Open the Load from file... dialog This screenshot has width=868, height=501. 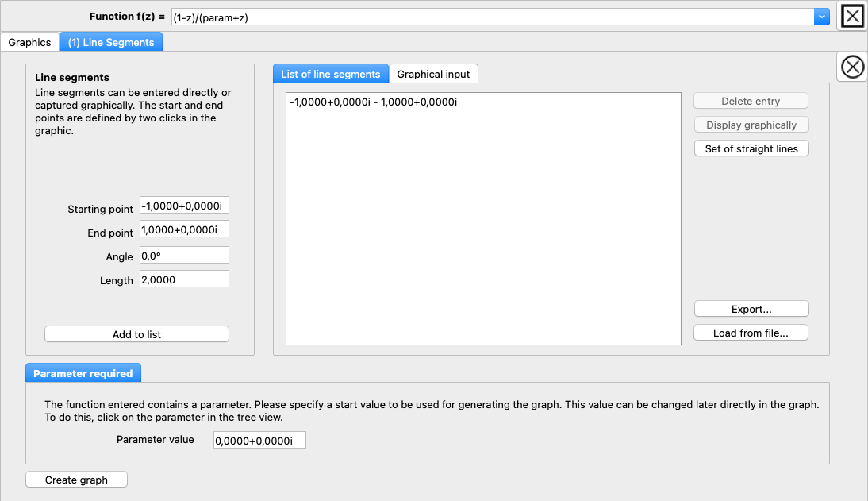pyautogui.click(x=751, y=333)
